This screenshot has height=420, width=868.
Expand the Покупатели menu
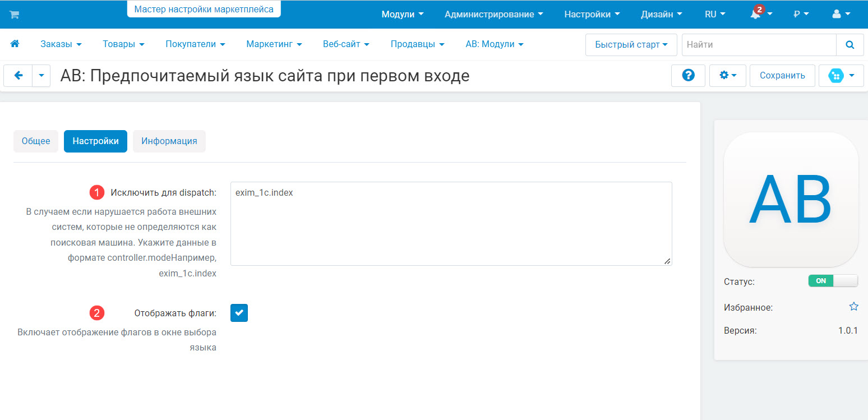tap(196, 44)
